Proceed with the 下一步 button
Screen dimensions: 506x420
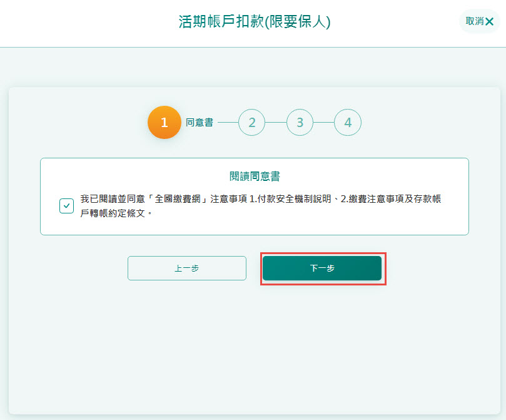pyautogui.click(x=322, y=269)
